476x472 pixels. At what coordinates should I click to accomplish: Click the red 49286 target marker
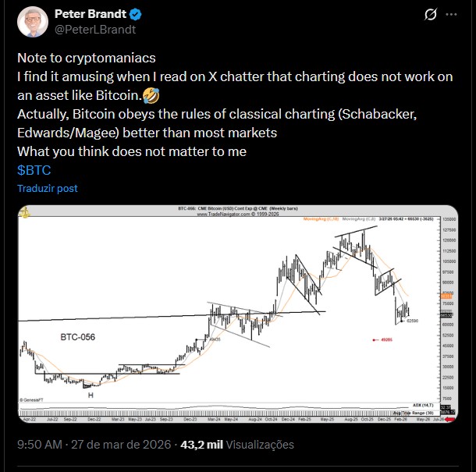click(x=384, y=339)
